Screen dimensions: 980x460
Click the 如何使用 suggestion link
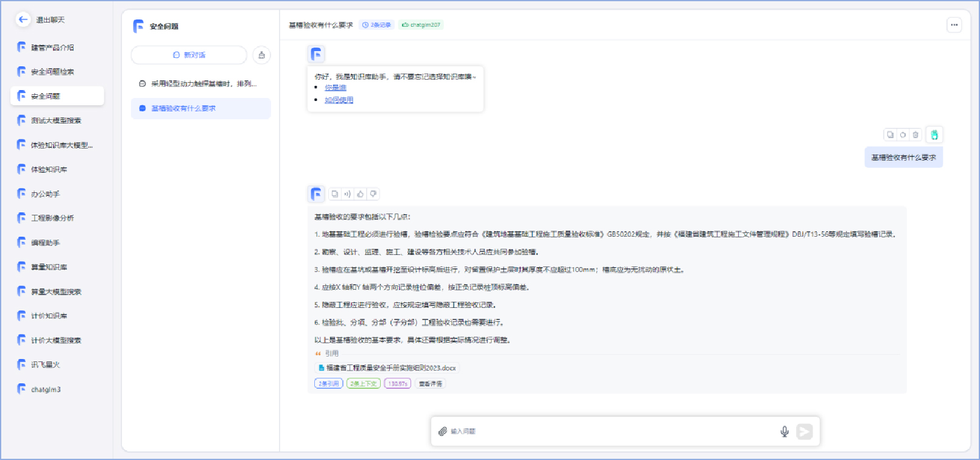coord(339,100)
